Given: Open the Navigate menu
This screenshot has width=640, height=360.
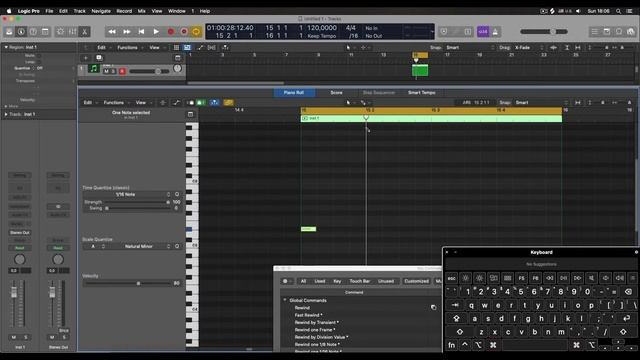Looking at the screenshot, I should pyautogui.click(x=101, y=11).
